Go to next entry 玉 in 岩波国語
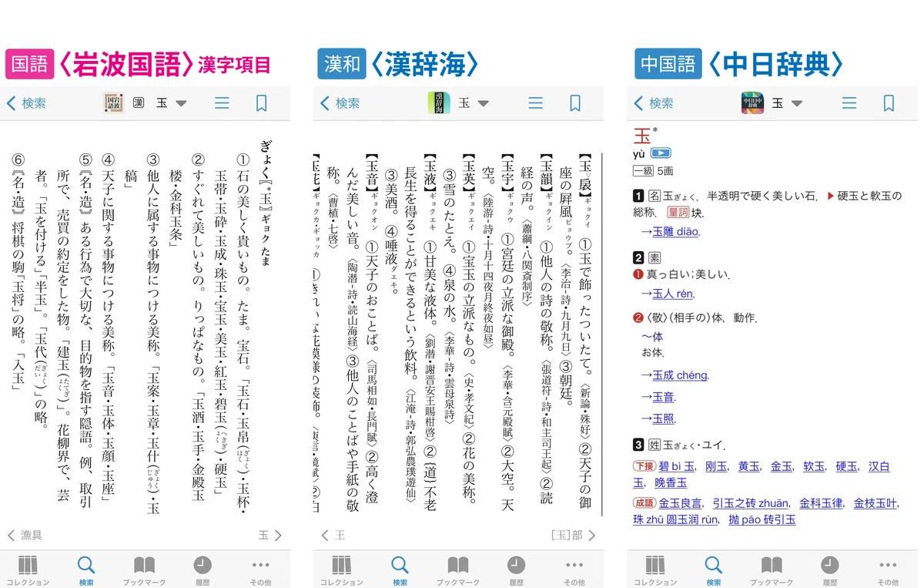This screenshot has width=924, height=588. pos(269,535)
